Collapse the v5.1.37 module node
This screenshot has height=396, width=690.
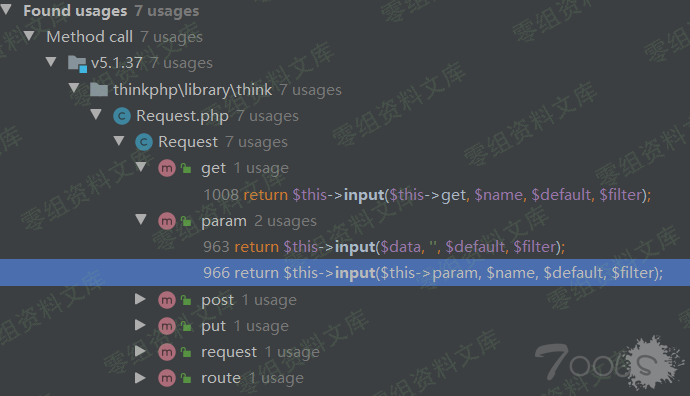click(x=51, y=62)
